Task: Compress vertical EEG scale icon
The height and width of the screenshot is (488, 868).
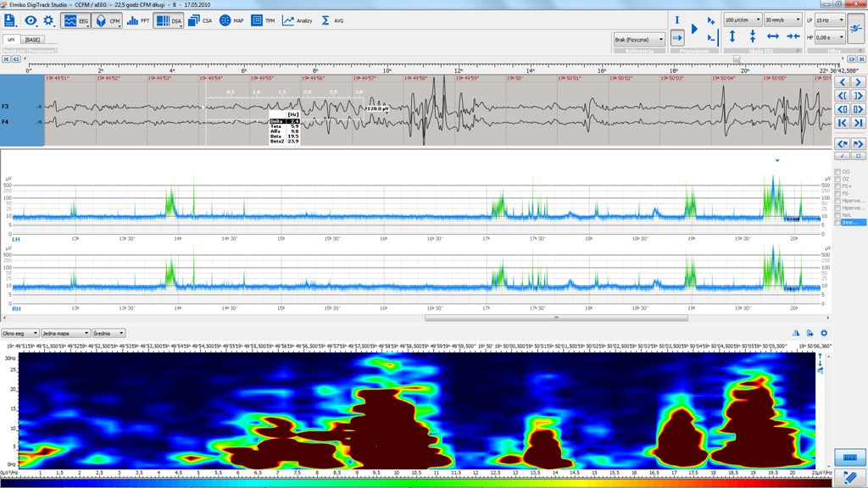Action: pos(753,37)
